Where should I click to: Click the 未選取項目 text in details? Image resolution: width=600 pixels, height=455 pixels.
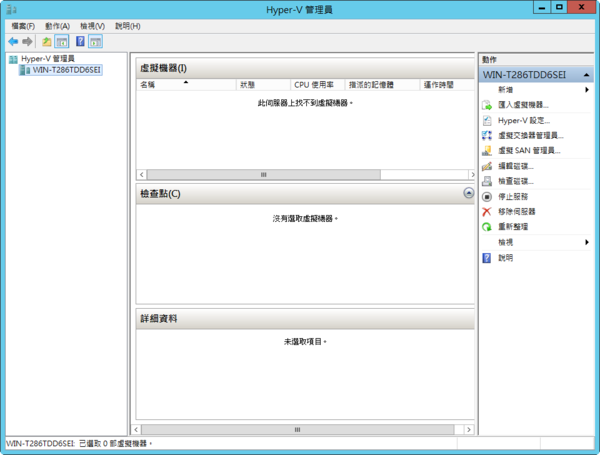coord(305,342)
